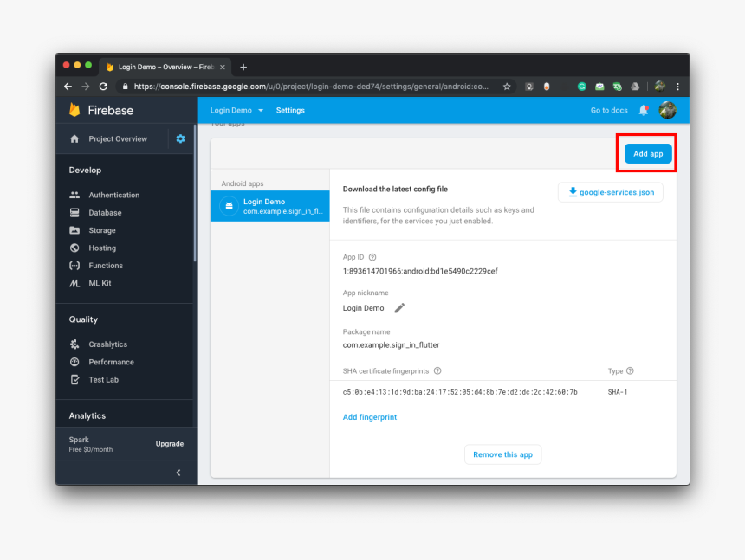Click the Grammarly extension icon

point(581,87)
